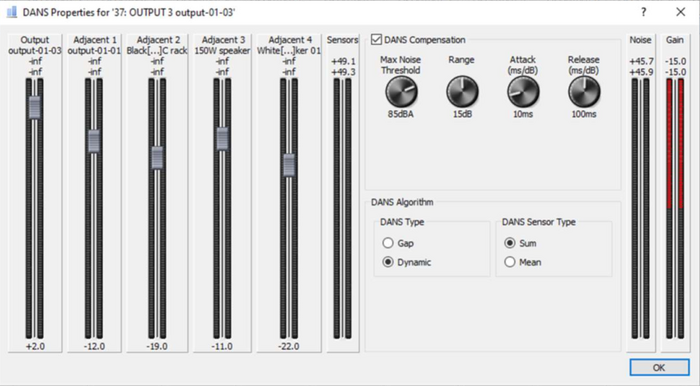Viewport: 700px width, 386px height.
Task: Click the Release knob showing 100ms
Action: tap(583, 91)
